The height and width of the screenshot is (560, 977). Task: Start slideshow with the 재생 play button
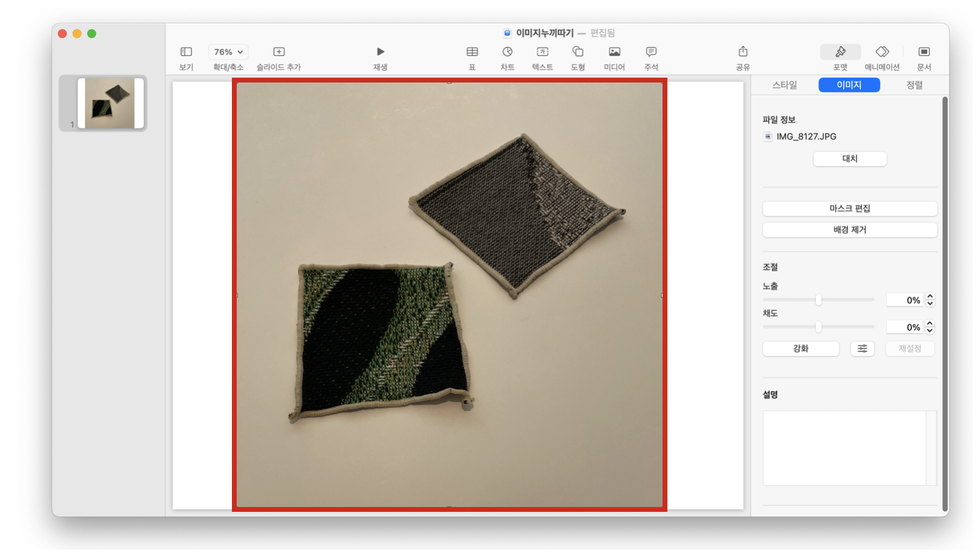[x=380, y=52]
